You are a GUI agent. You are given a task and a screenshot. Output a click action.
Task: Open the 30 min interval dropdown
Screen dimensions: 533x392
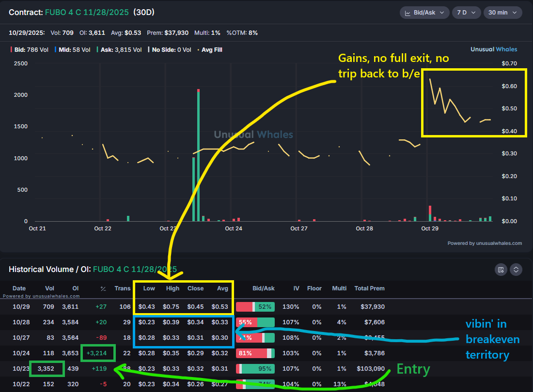(503, 13)
